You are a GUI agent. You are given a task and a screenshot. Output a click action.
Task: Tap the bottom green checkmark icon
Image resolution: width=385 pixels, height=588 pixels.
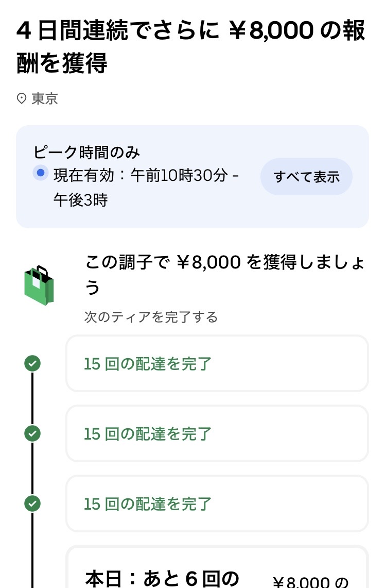pos(32,503)
